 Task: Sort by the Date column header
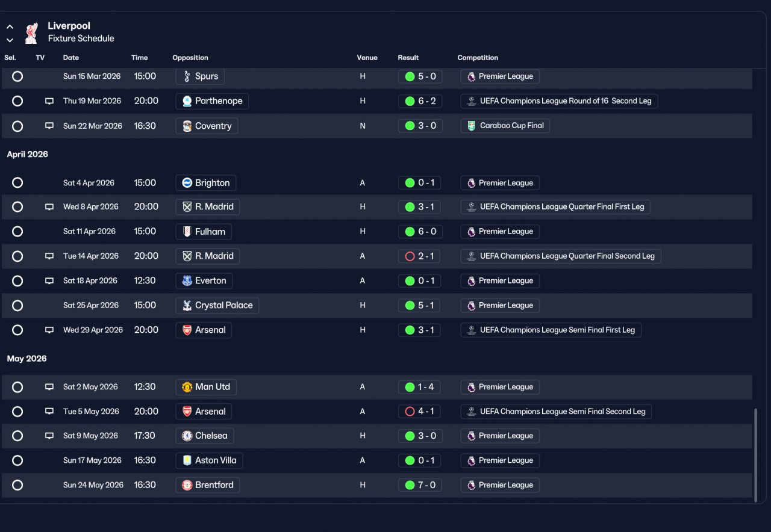pos(71,58)
